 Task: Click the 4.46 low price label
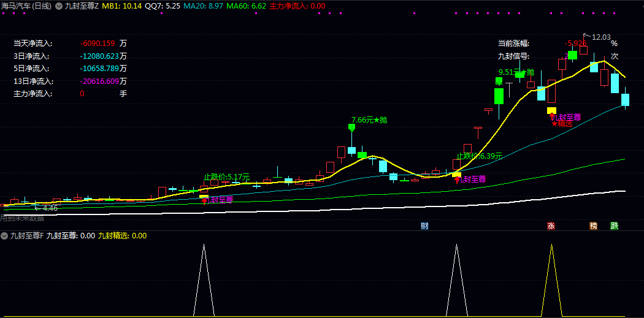(x=50, y=208)
